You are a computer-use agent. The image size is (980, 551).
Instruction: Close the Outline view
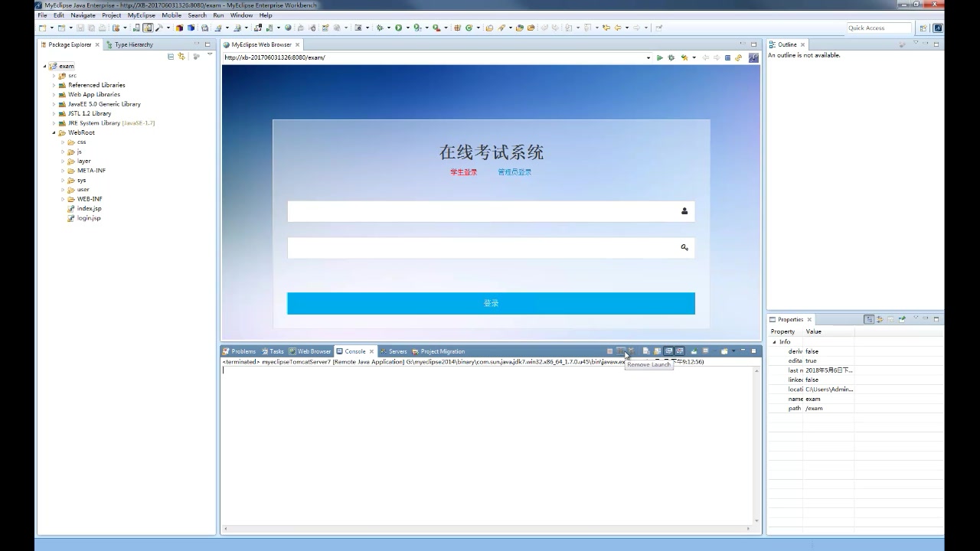click(x=802, y=44)
